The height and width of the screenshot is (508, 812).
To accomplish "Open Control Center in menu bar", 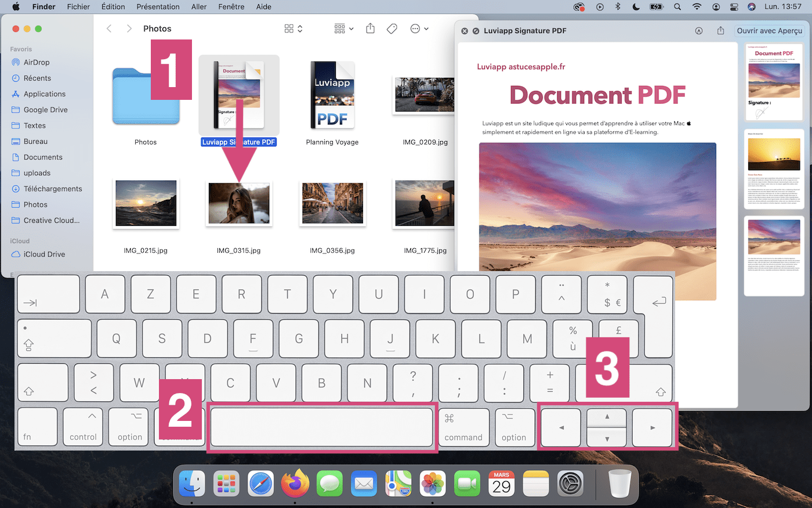I will click(734, 7).
